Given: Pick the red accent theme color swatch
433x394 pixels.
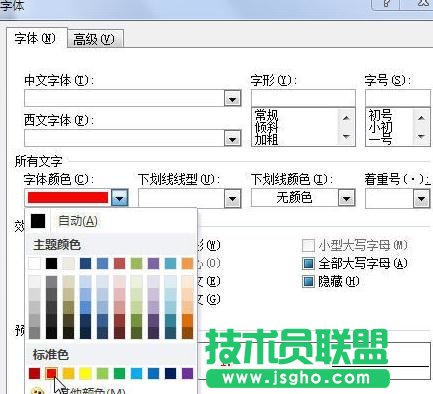Looking at the screenshot, I should tap(119, 263).
